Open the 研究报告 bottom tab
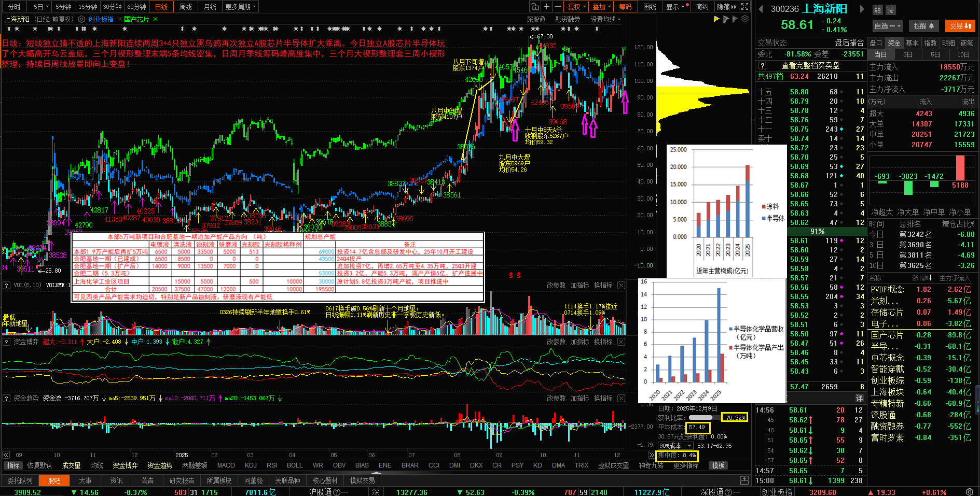This screenshot has height=496, width=980. tap(182, 480)
